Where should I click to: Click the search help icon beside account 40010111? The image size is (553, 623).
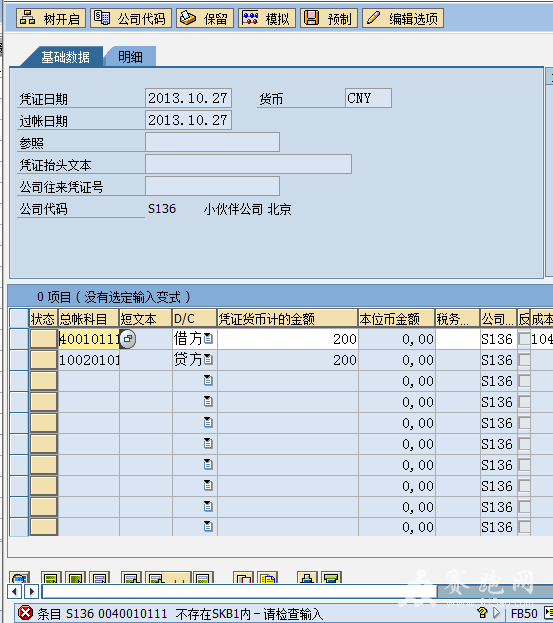coord(128,339)
